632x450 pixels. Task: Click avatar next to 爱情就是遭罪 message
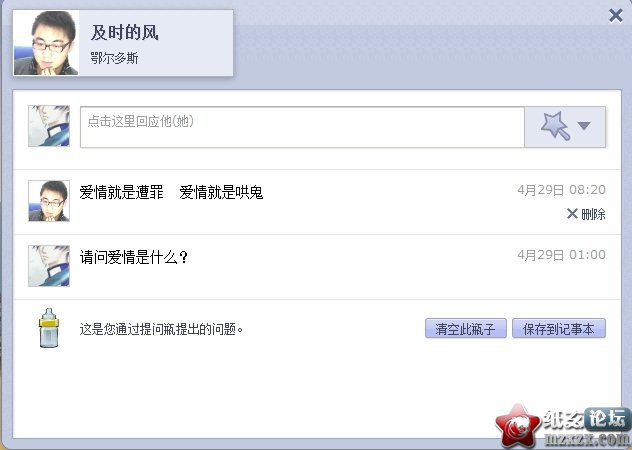point(49,201)
